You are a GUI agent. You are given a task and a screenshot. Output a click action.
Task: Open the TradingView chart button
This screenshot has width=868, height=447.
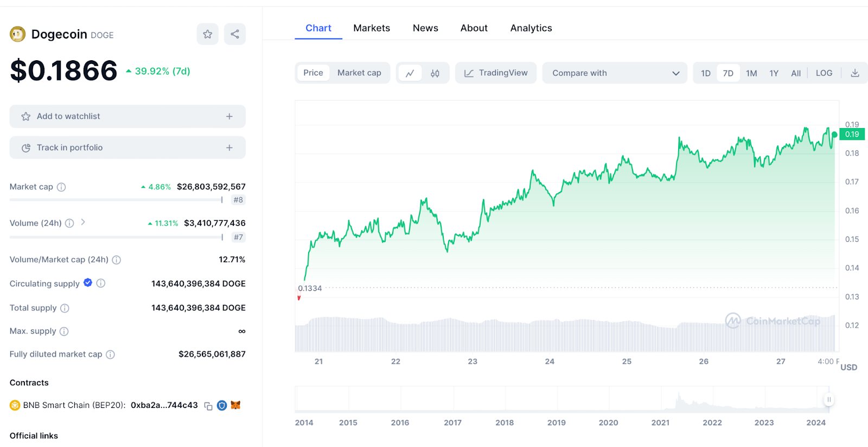(x=496, y=73)
